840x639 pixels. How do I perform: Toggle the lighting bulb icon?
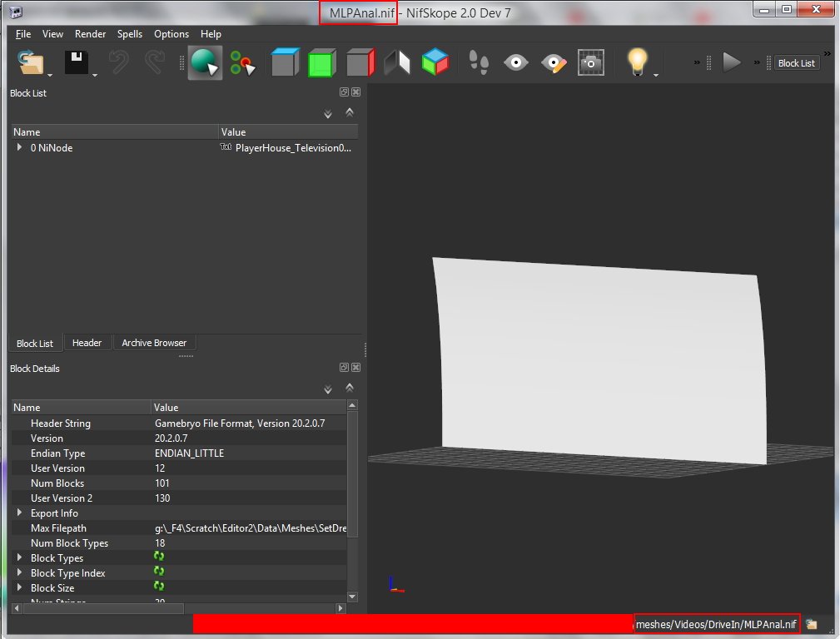[x=637, y=63]
